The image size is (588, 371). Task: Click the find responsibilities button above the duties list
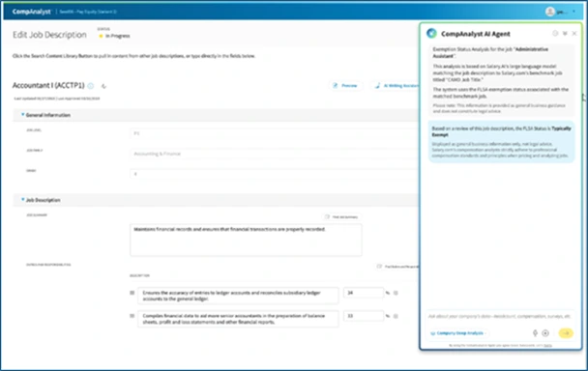point(397,267)
